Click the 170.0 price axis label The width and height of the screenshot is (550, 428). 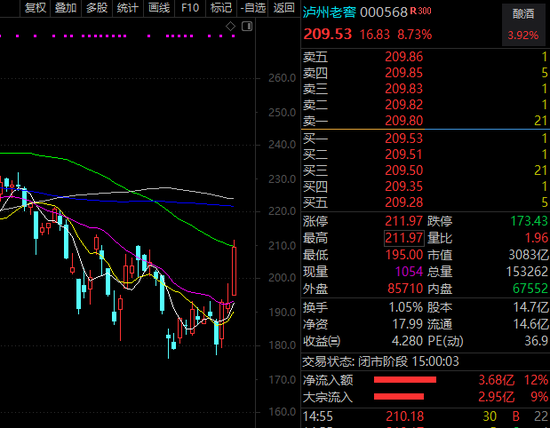tap(282, 380)
